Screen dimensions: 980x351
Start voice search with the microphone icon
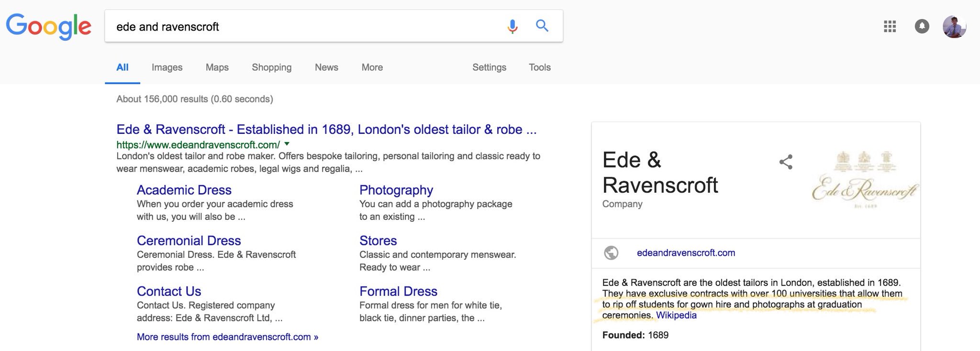coord(512,26)
